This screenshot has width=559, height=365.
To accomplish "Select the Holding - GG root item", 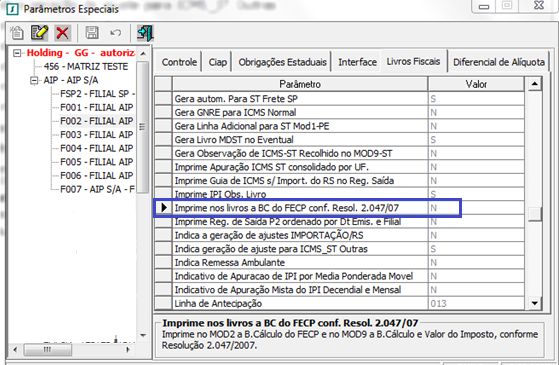I will pos(81,53).
